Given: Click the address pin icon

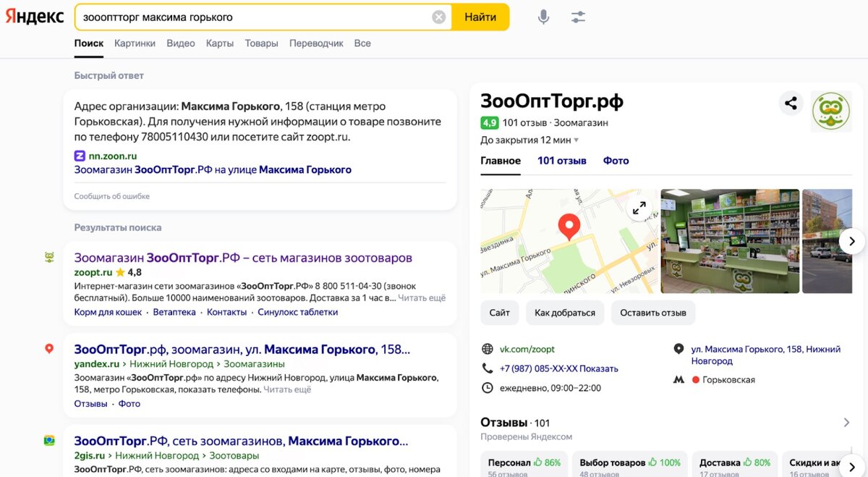Looking at the screenshot, I should pos(678,349).
